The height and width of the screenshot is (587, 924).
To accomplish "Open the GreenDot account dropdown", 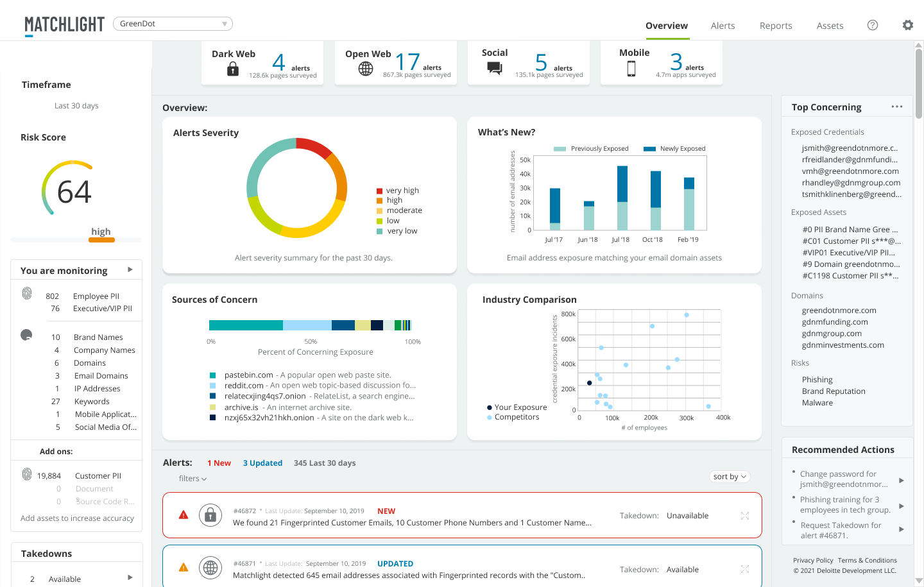I will (173, 24).
